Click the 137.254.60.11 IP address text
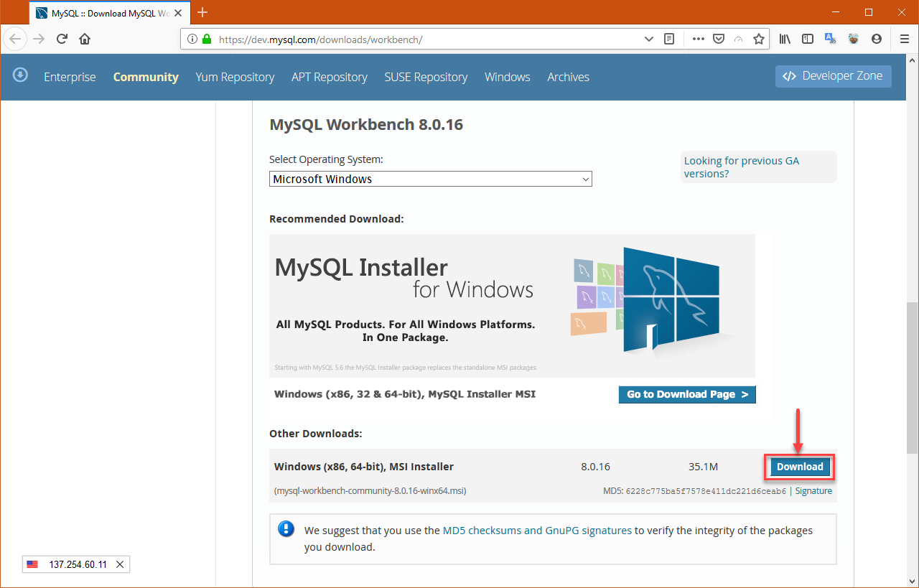This screenshot has width=919, height=588. [78, 564]
